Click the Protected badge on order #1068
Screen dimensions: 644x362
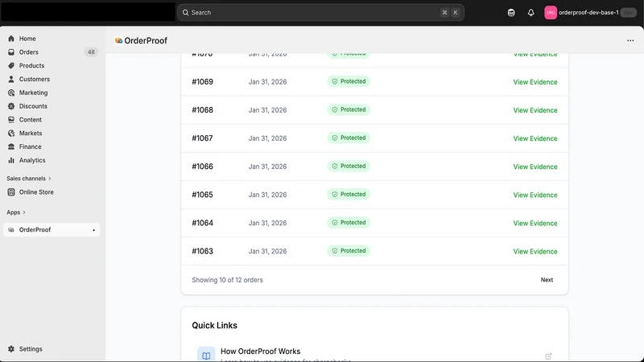point(349,110)
